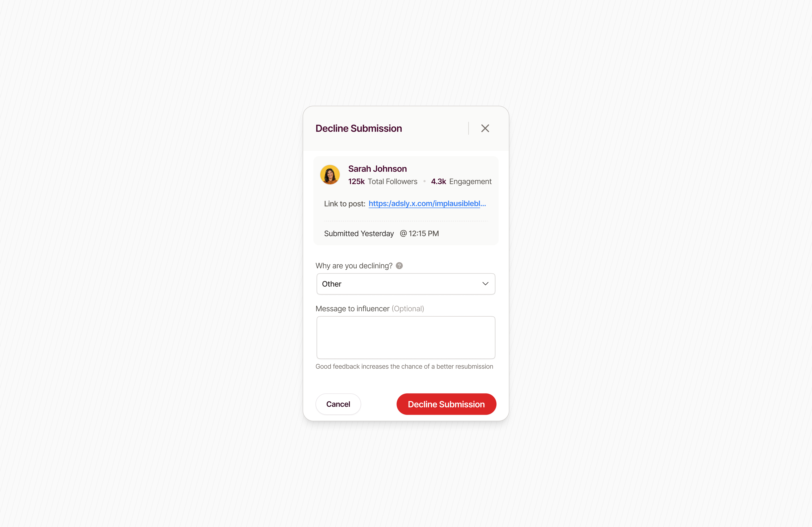This screenshot has height=527, width=812.
Task: Select the 4.3k Engagement stat
Action: pyautogui.click(x=461, y=181)
